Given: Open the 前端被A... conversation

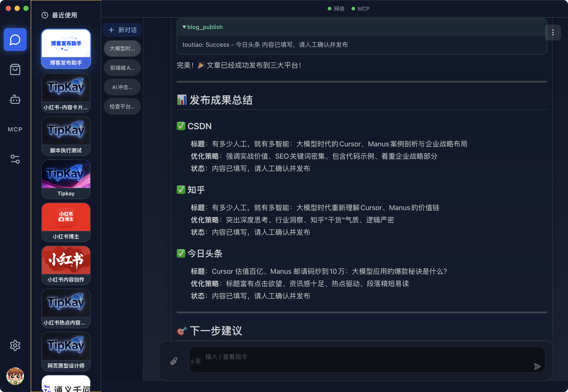Looking at the screenshot, I should (122, 68).
